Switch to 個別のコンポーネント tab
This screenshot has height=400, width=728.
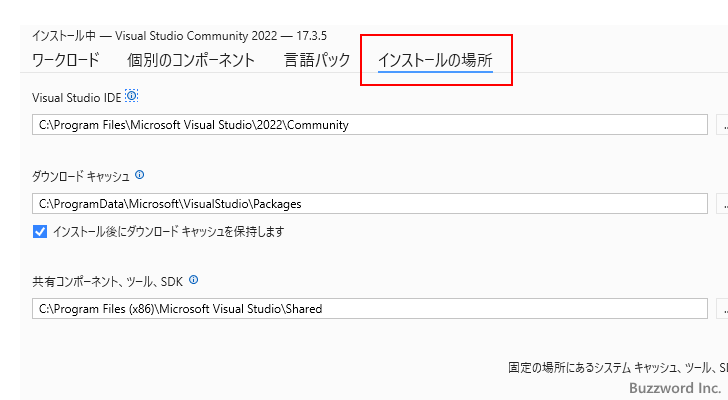click(191, 60)
